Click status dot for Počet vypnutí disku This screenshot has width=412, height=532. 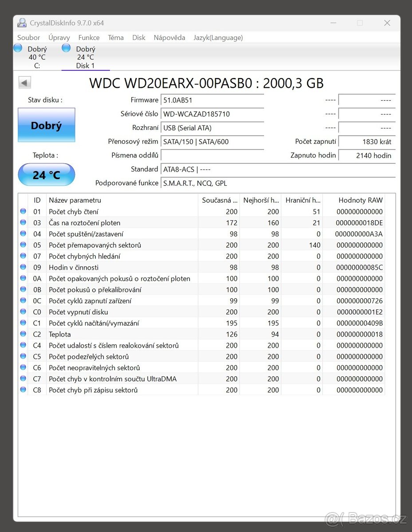23,312
